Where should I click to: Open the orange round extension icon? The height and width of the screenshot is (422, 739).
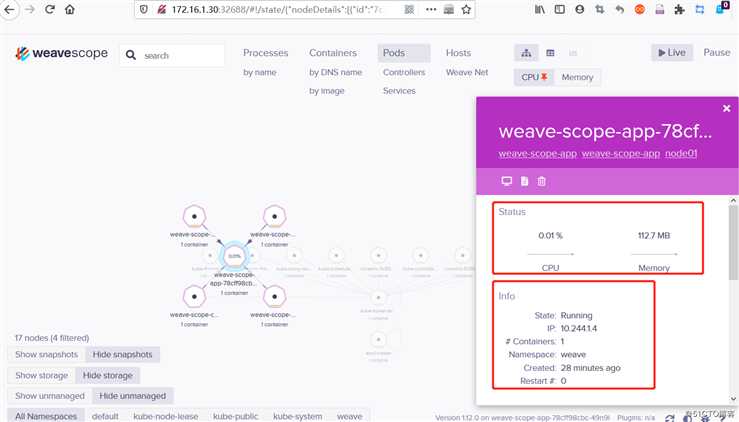click(x=640, y=9)
